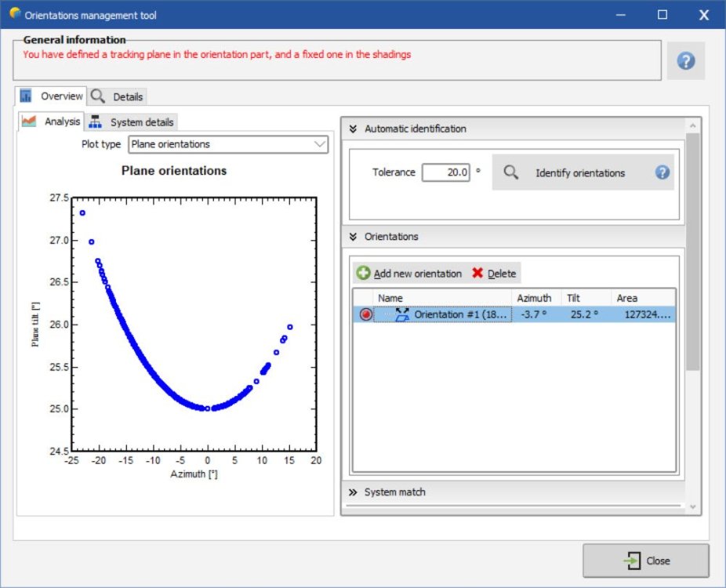The image size is (726, 588).
Task: Select the Analysis tab
Action: tap(52, 122)
